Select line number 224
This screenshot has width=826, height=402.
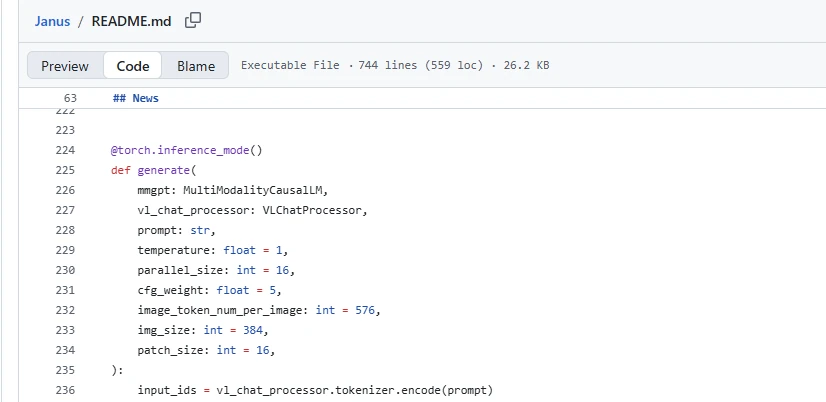point(65,150)
